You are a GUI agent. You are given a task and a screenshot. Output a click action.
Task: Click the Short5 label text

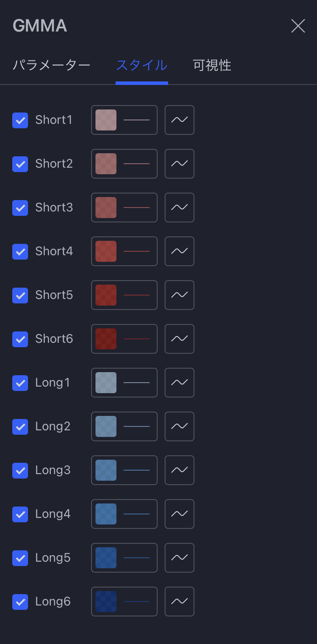click(54, 295)
